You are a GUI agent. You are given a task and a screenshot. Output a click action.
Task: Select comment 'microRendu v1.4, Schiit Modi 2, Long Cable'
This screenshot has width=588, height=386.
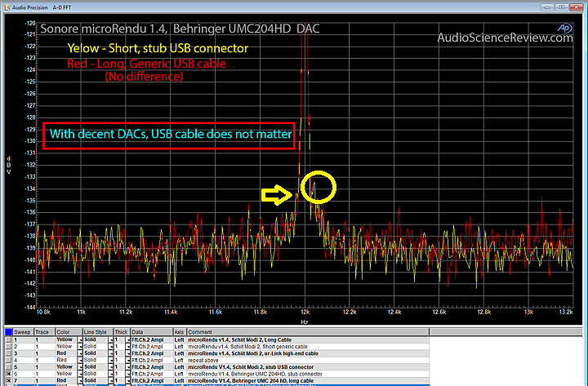[239, 340]
